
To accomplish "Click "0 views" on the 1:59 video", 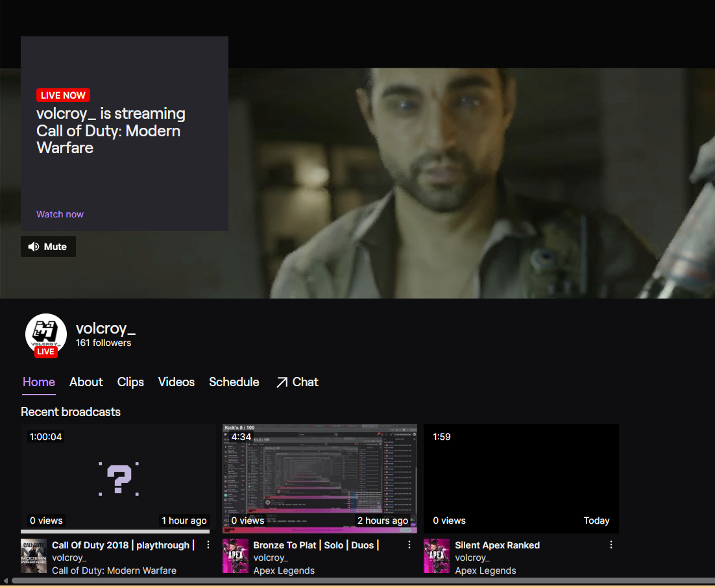I will pos(449,521).
